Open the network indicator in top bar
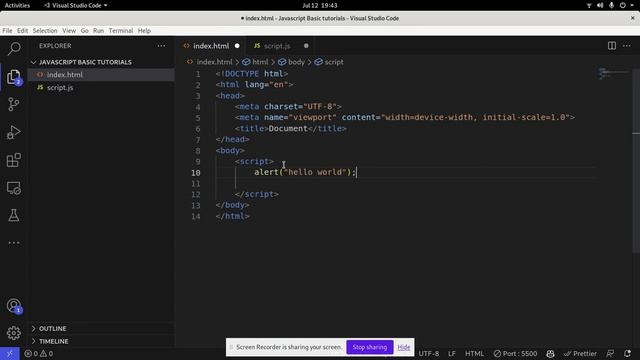The height and width of the screenshot is (360, 640). 589,5
